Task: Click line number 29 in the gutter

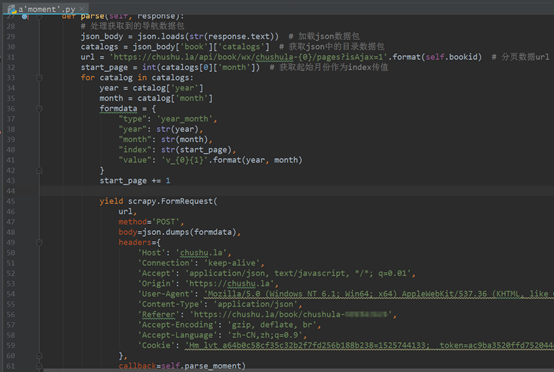Action: click(x=11, y=36)
